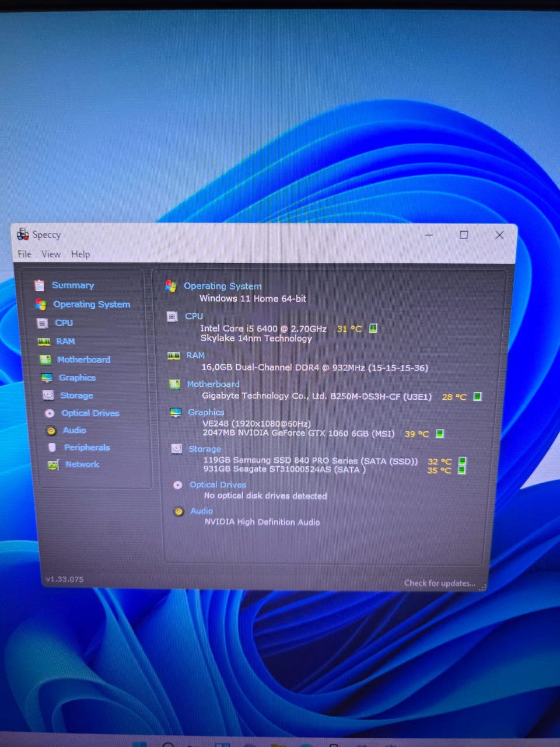
Task: Open the File menu
Action: pos(24,254)
